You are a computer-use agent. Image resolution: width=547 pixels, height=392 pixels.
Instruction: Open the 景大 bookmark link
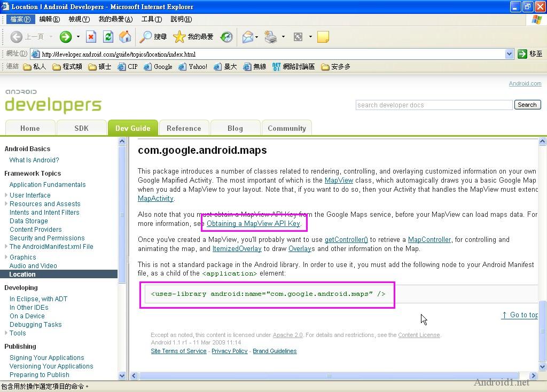[x=225, y=67]
